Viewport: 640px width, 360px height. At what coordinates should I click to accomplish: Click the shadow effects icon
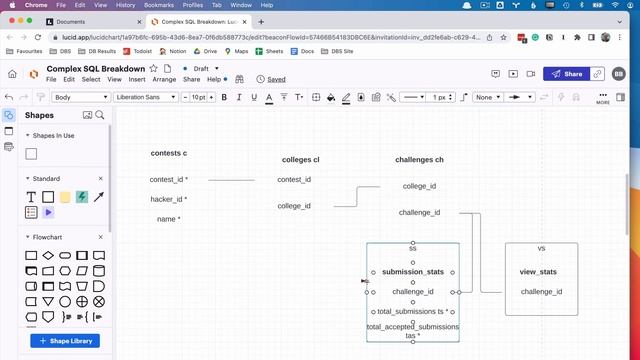pyautogui.click(x=361, y=97)
